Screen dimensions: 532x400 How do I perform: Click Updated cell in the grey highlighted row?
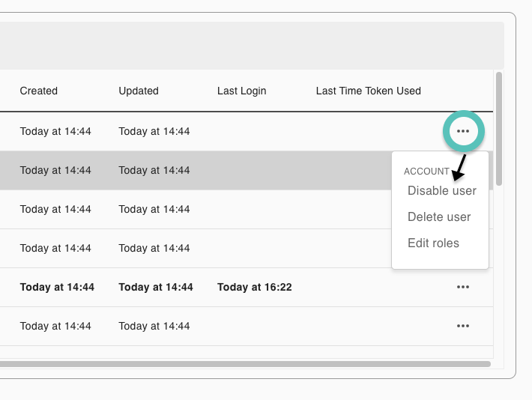(154, 170)
